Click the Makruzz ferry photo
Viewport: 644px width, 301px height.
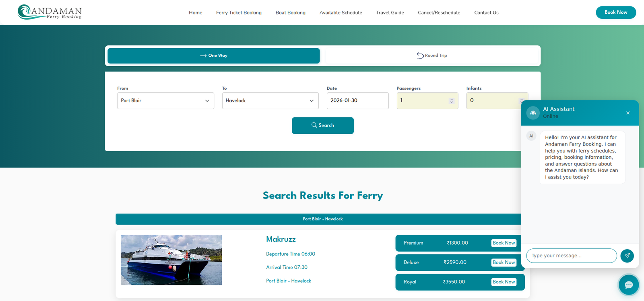click(x=171, y=260)
